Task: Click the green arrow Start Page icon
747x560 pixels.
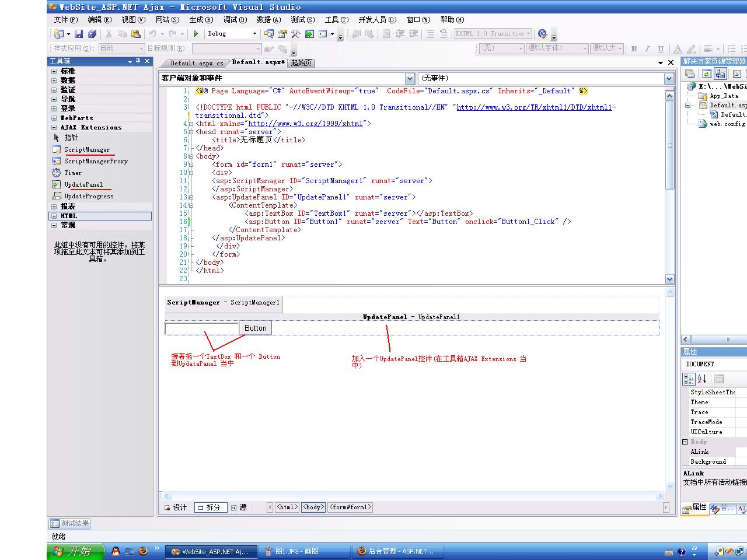Action: (x=309, y=34)
